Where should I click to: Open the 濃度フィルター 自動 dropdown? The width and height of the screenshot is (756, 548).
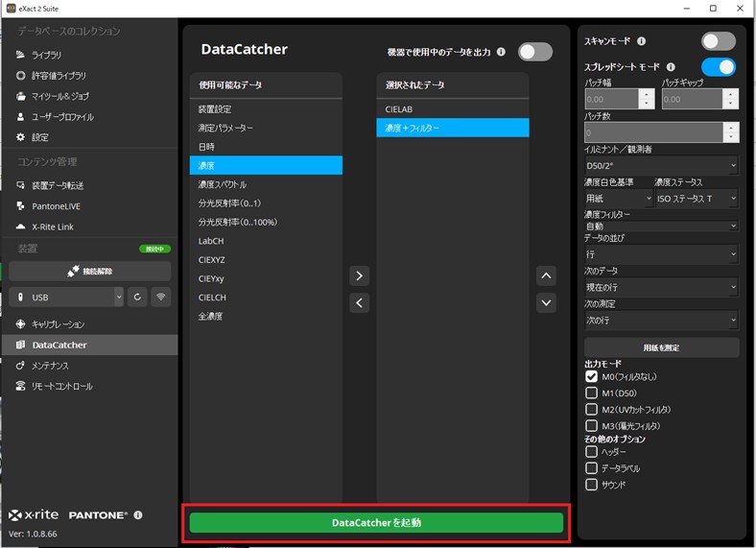click(x=661, y=226)
